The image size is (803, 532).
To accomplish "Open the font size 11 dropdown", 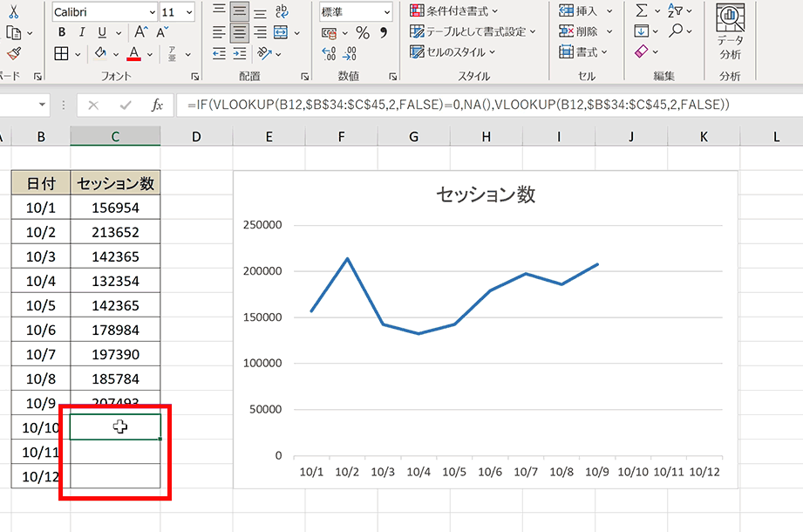I will (x=189, y=12).
